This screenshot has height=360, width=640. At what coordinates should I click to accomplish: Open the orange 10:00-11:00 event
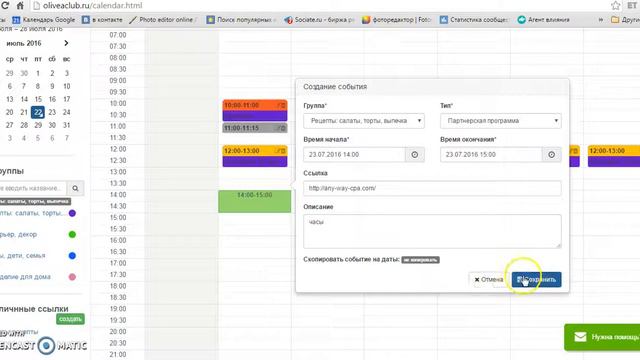(255, 110)
